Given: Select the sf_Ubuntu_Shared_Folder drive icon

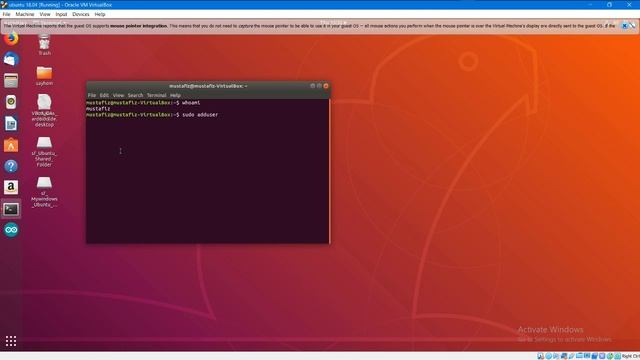Looking at the screenshot, I should (x=44, y=152).
